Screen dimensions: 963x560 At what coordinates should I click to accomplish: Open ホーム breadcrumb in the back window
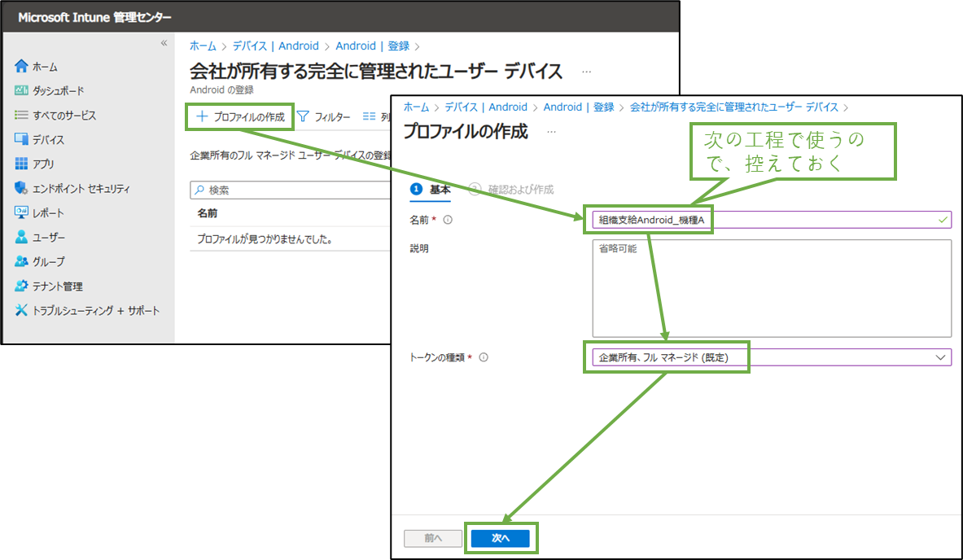click(203, 46)
